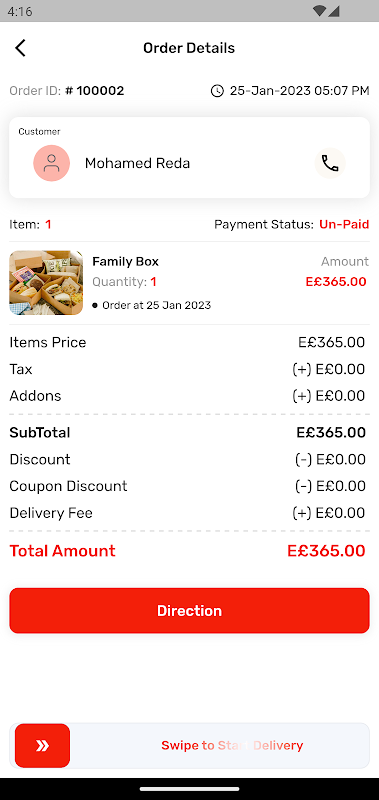Select the Mohamed Reda customer name

point(137,163)
